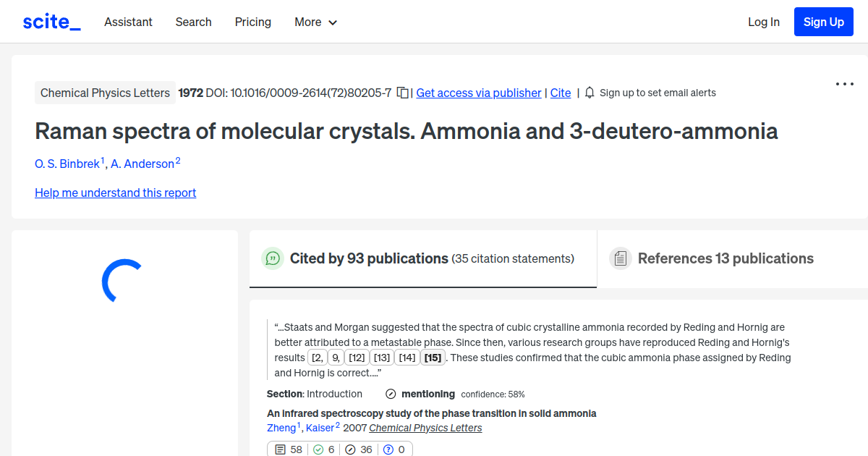Open the Assistant menu item
The width and height of the screenshot is (868, 456).
pyautogui.click(x=128, y=22)
